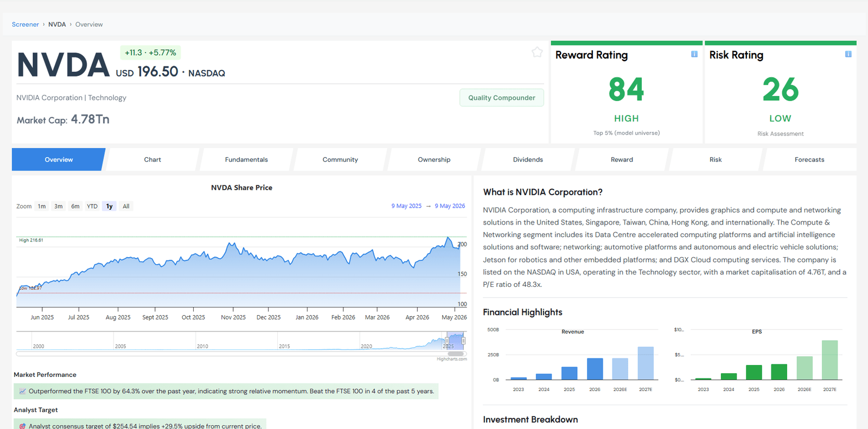Image resolution: width=868 pixels, height=429 pixels.
Task: Click the chart icon in Market Performance note
Action: [23, 391]
